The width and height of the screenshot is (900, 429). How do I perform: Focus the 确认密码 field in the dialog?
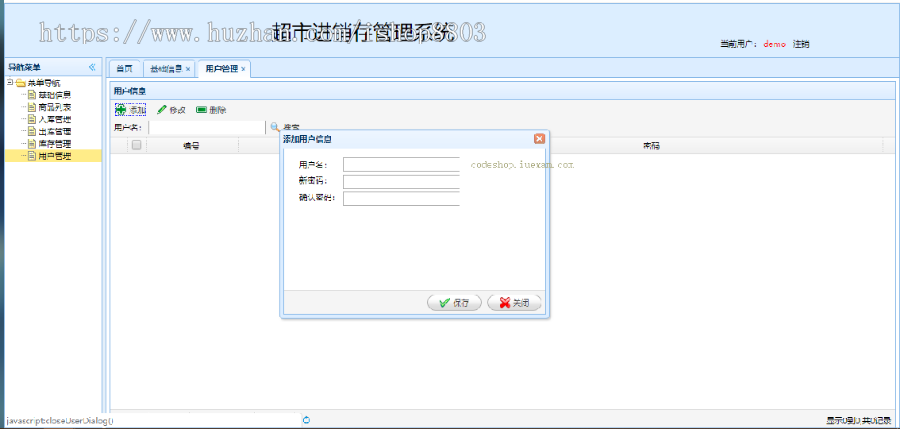click(402, 199)
